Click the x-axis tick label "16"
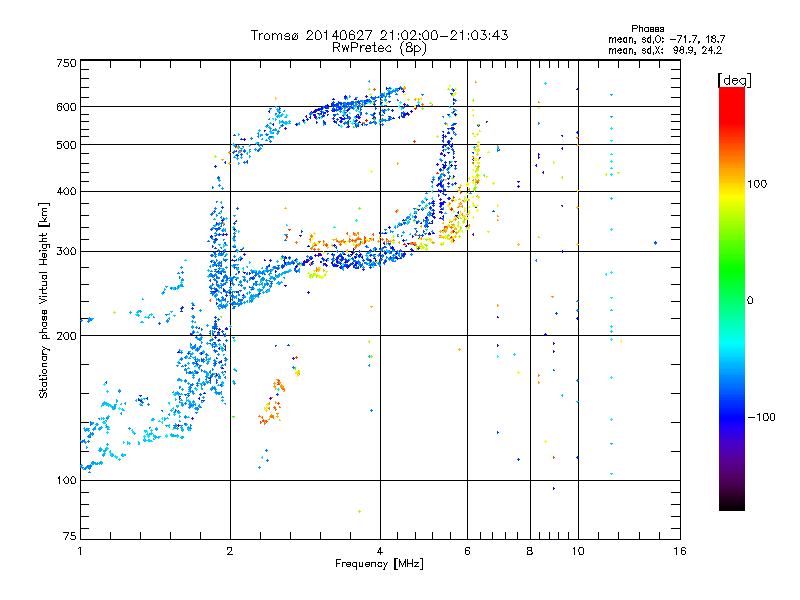 click(680, 551)
